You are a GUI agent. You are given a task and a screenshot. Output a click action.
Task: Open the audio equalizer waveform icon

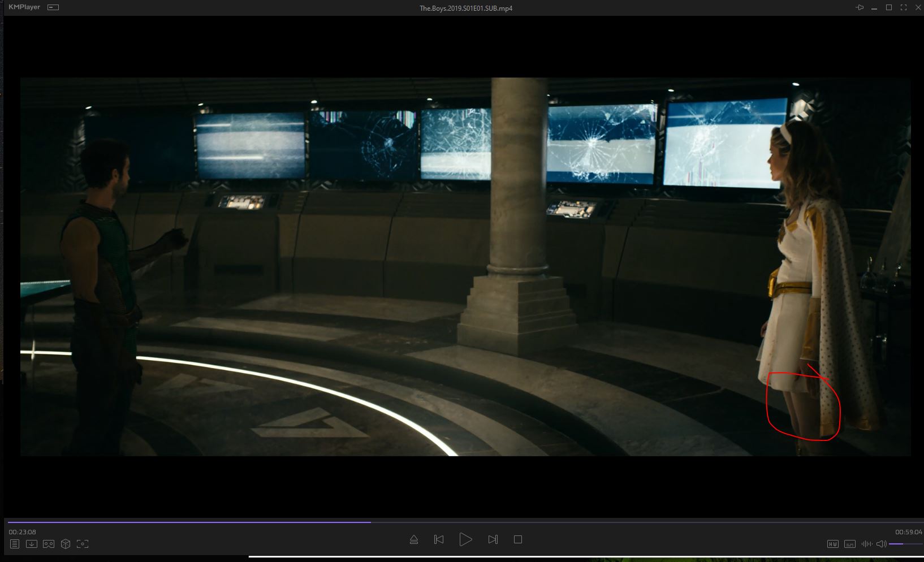[866, 544]
